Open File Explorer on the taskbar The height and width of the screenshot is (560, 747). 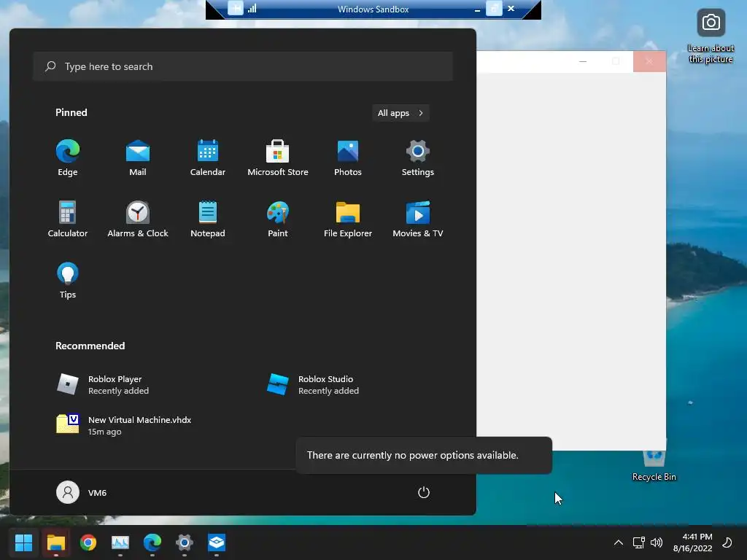pyautogui.click(x=55, y=542)
